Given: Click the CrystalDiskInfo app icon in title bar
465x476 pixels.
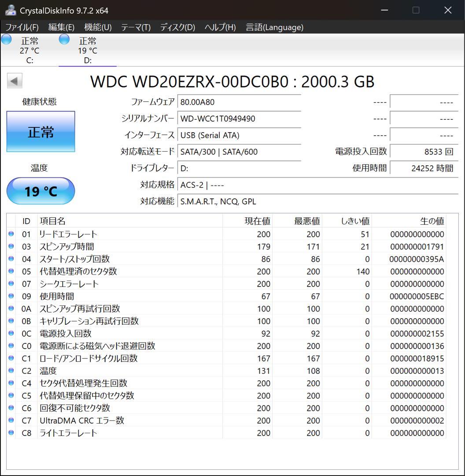Looking at the screenshot, I should pyautogui.click(x=10, y=10).
